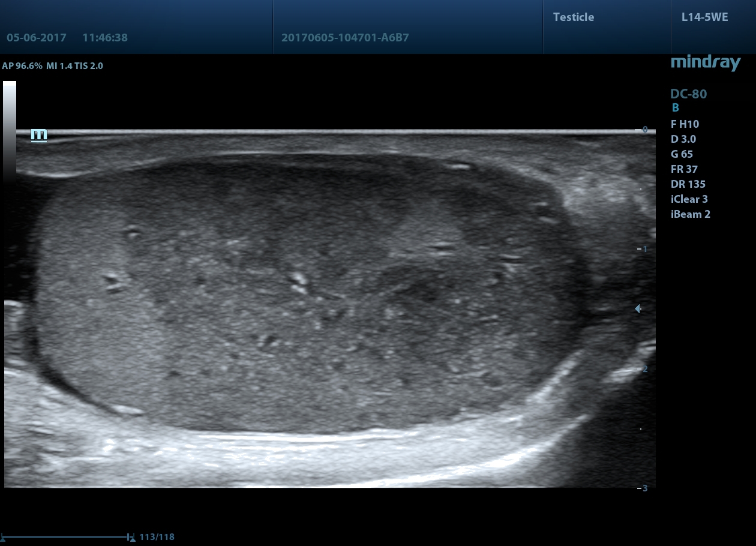The image size is (756, 546).
Task: Click the gain parameter G 65
Action: [682, 154]
